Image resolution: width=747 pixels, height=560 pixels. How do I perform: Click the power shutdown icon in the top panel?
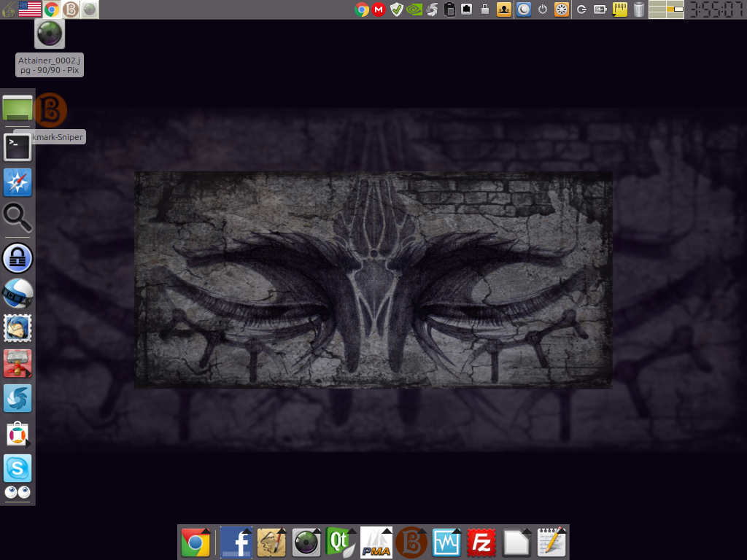coord(543,9)
